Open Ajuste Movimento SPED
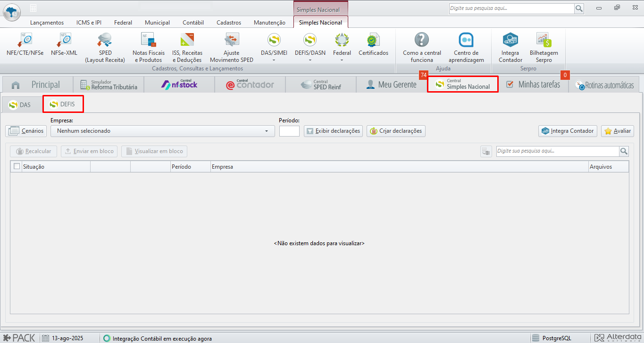Viewport: 644px width, 343px height. pyautogui.click(x=232, y=47)
